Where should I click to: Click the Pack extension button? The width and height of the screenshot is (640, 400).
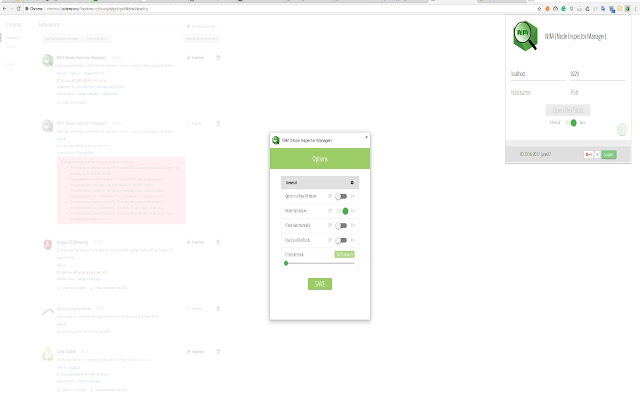click(x=98, y=39)
